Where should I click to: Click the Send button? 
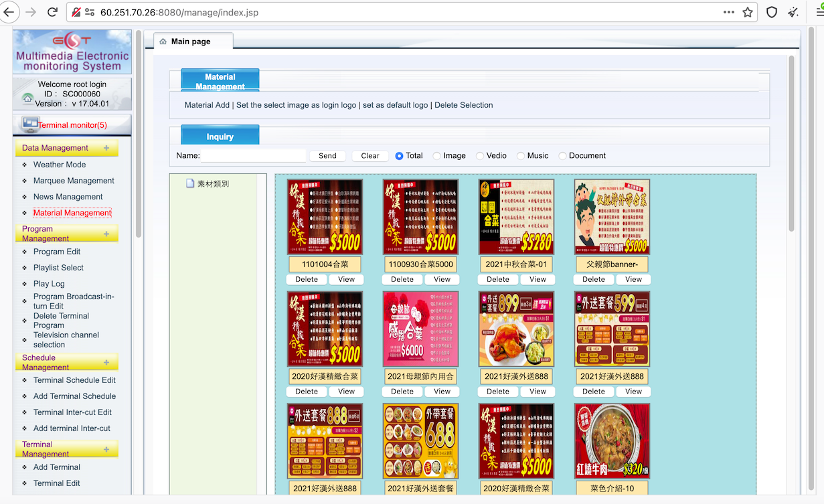[327, 156]
